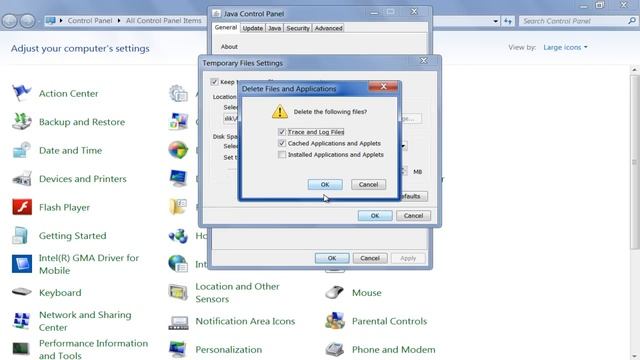Image resolution: width=640 pixels, height=360 pixels.
Task: Open the Personalization icon
Action: click(178, 349)
